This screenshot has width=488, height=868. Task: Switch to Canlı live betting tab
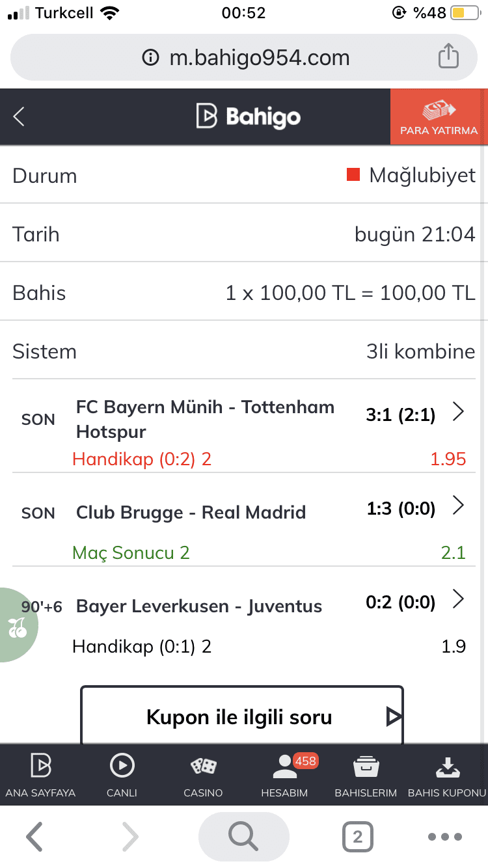[x=122, y=775]
